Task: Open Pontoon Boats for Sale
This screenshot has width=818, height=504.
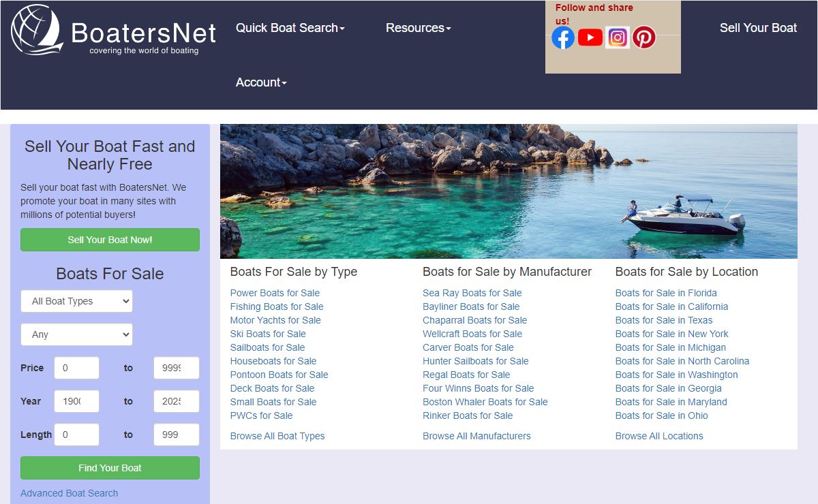Action: pos(279,375)
